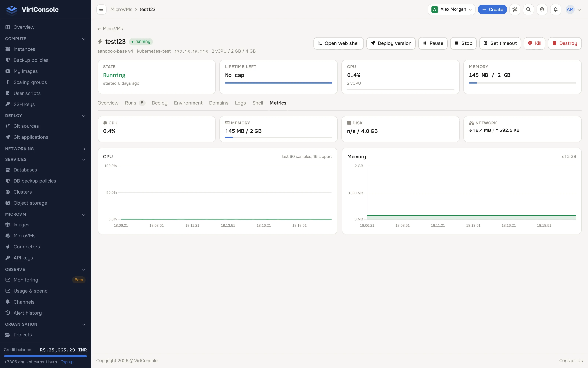Click the Open web shell button
Screen dimensions: 588x368
point(338,43)
